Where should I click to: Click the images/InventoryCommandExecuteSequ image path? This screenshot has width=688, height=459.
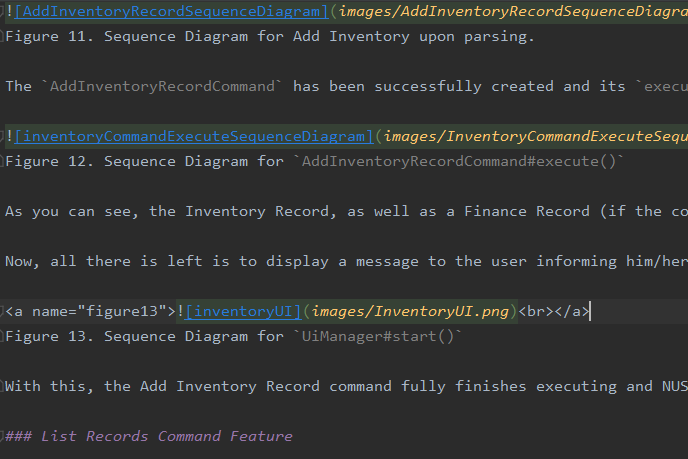pos(536,136)
